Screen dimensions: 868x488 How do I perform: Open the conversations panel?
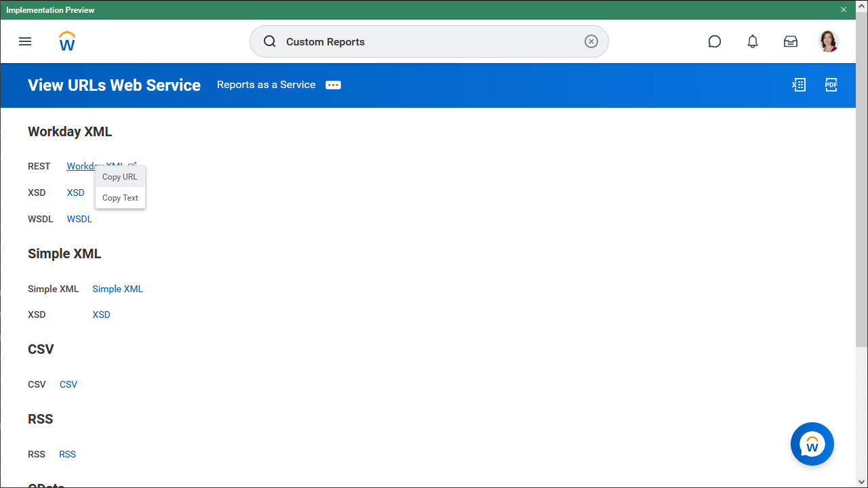(x=715, y=41)
